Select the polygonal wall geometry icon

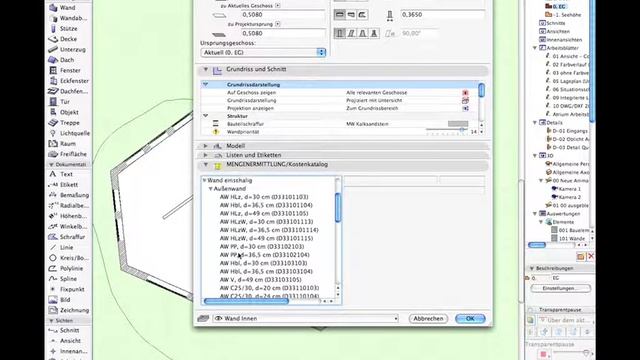(x=362, y=15)
